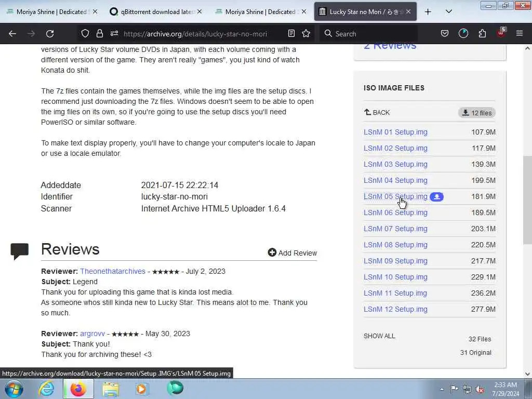
Task: Click the padlock site security icon
Action: click(x=99, y=33)
